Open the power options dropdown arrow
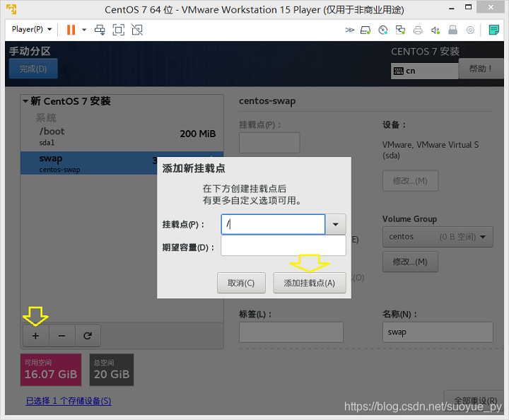The image size is (509, 420). pyautogui.click(x=84, y=30)
